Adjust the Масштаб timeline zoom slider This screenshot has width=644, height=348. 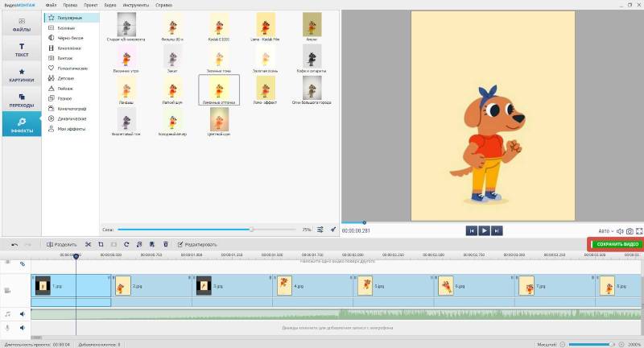point(592,344)
